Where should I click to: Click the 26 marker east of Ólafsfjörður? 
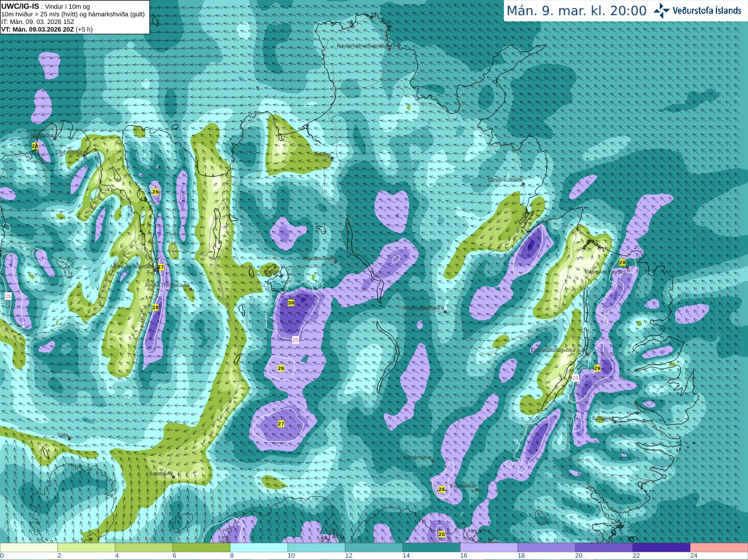155,191
